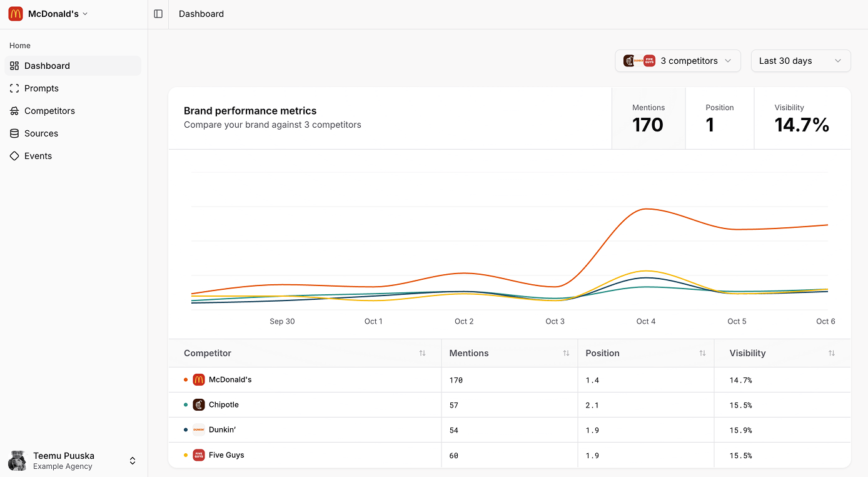Click the Dashboard grid icon
The width and height of the screenshot is (868, 477).
click(14, 65)
